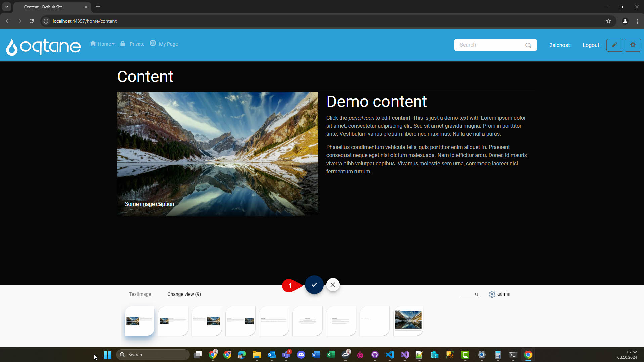Navigate to My Page
This screenshot has height=362, width=644.
168,44
